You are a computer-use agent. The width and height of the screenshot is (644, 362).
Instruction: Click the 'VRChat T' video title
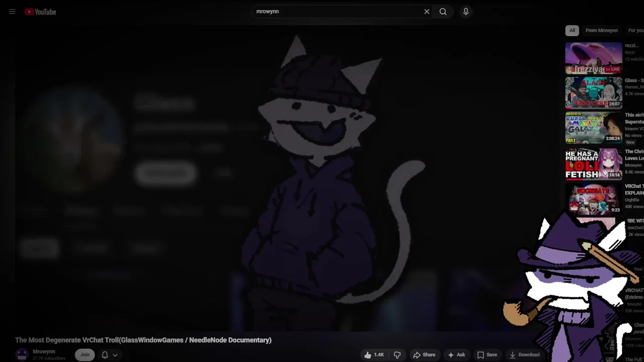pyautogui.click(x=634, y=189)
